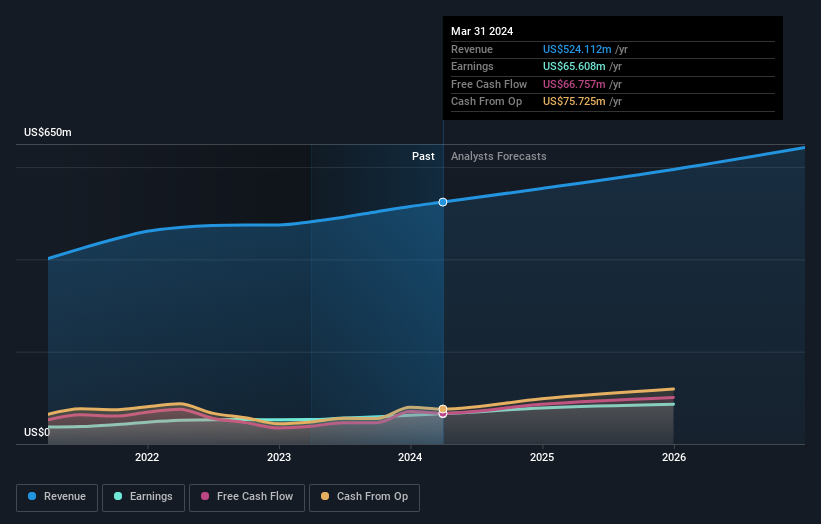
Task: Click the 2026 x-axis label
Action: [674, 458]
